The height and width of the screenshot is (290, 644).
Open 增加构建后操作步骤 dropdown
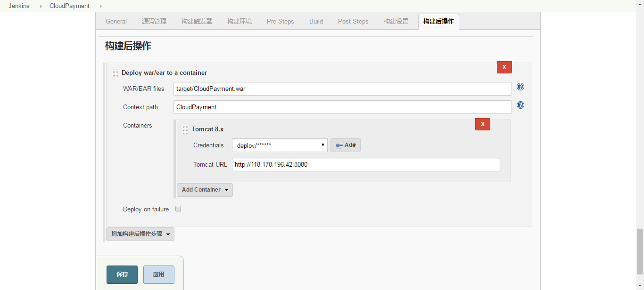point(140,234)
